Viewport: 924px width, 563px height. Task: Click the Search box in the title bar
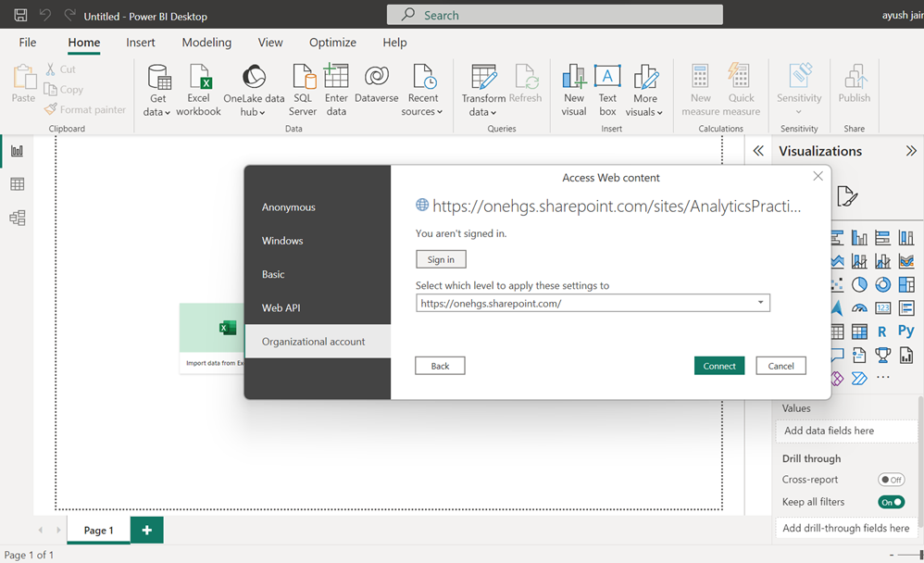[555, 15]
